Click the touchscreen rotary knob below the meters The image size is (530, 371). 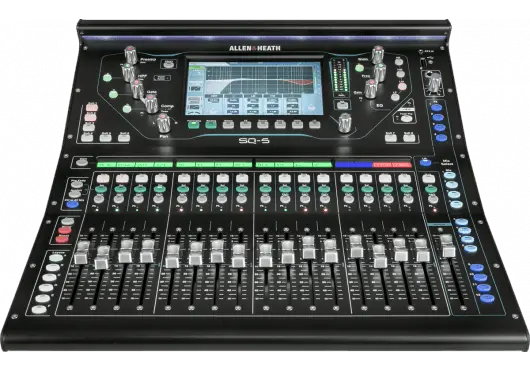[x=345, y=123]
